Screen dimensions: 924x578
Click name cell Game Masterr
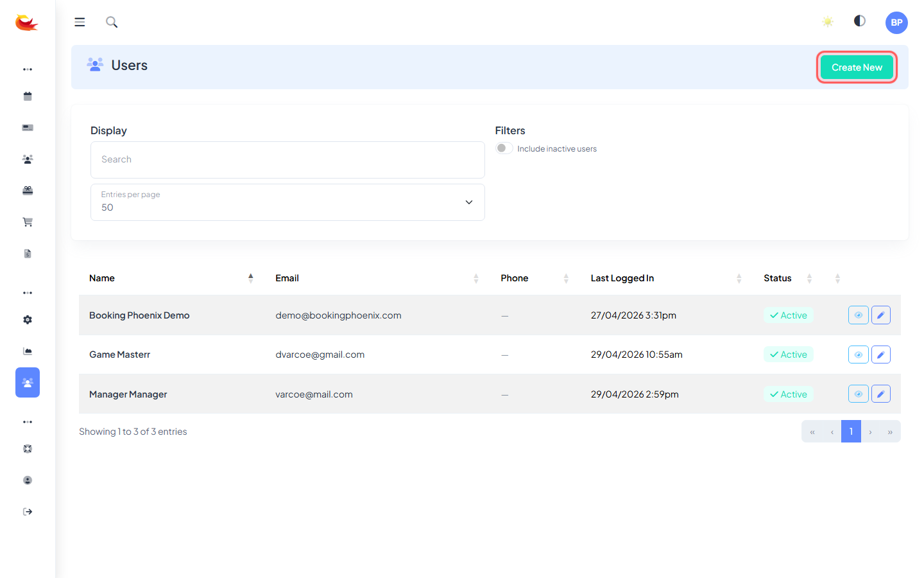click(119, 355)
